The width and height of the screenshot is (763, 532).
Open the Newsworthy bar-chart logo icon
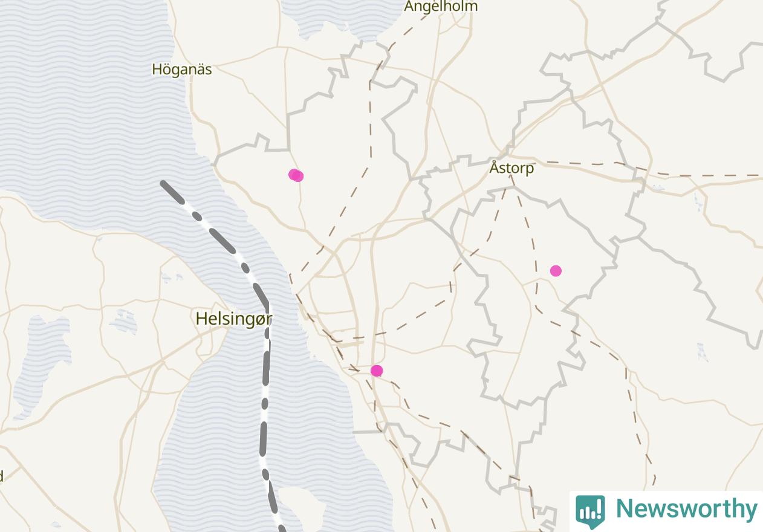click(x=590, y=511)
